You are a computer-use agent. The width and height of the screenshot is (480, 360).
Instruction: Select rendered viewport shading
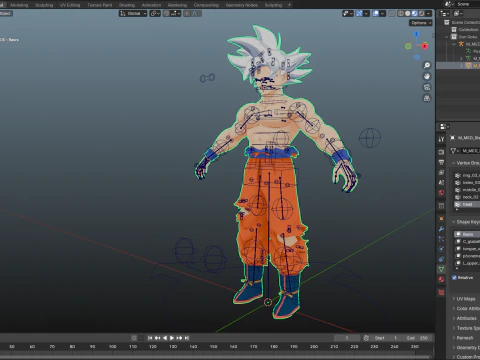click(x=421, y=13)
